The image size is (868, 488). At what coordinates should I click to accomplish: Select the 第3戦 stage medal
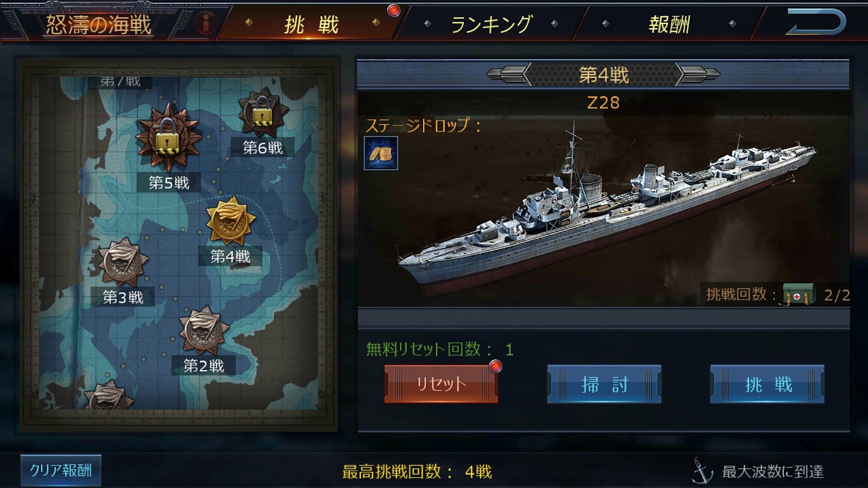[x=123, y=262]
